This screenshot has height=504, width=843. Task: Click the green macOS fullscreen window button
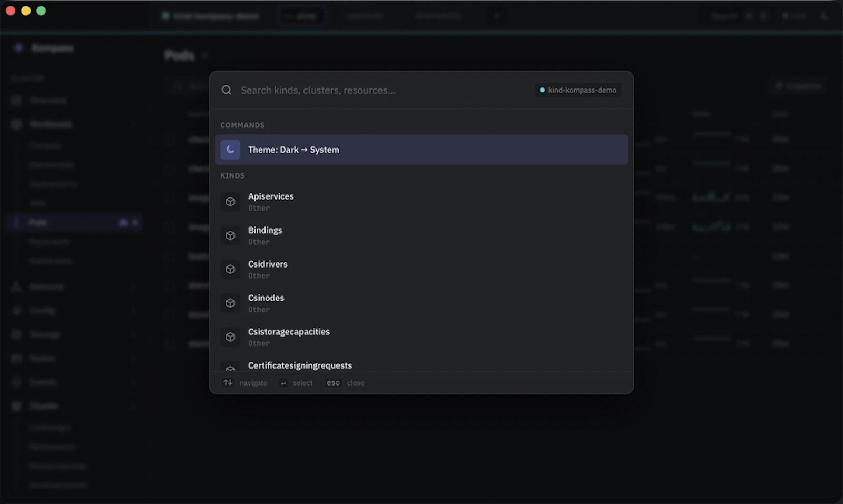[x=41, y=11]
